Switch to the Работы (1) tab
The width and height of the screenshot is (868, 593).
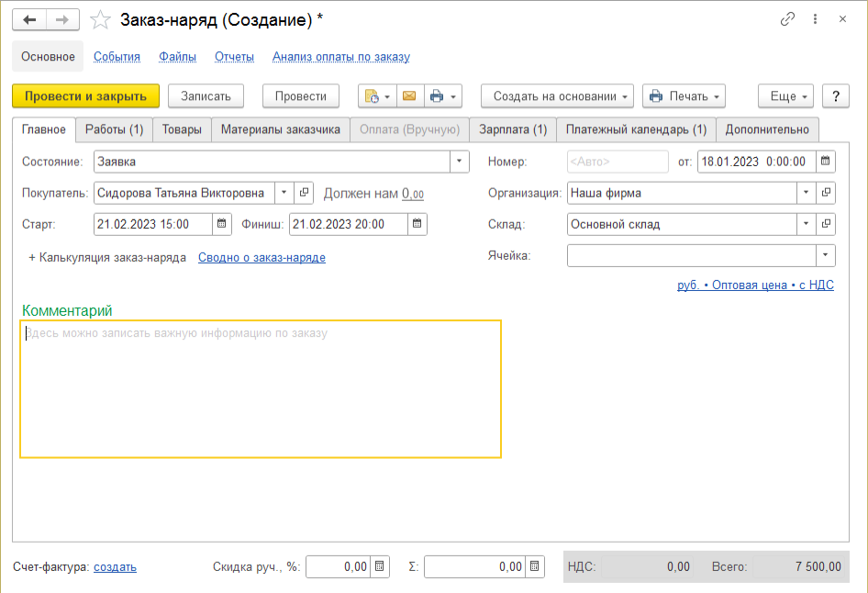(114, 129)
